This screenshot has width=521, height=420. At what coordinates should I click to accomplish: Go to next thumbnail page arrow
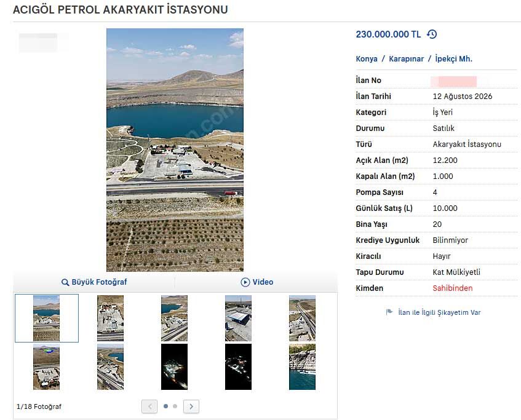(x=191, y=406)
